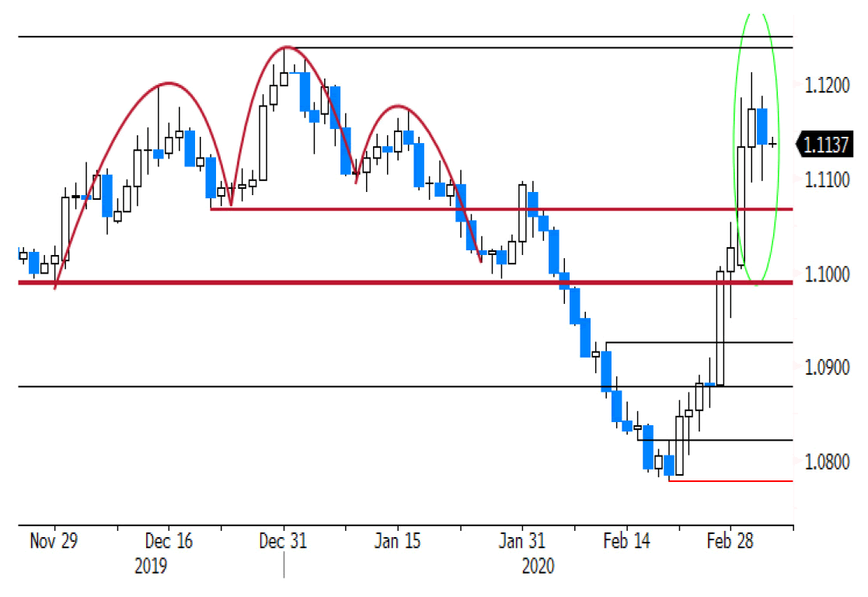Screen dimensions: 868x597
Task: Select the 1.1200 price axis label
Action: pos(827,86)
